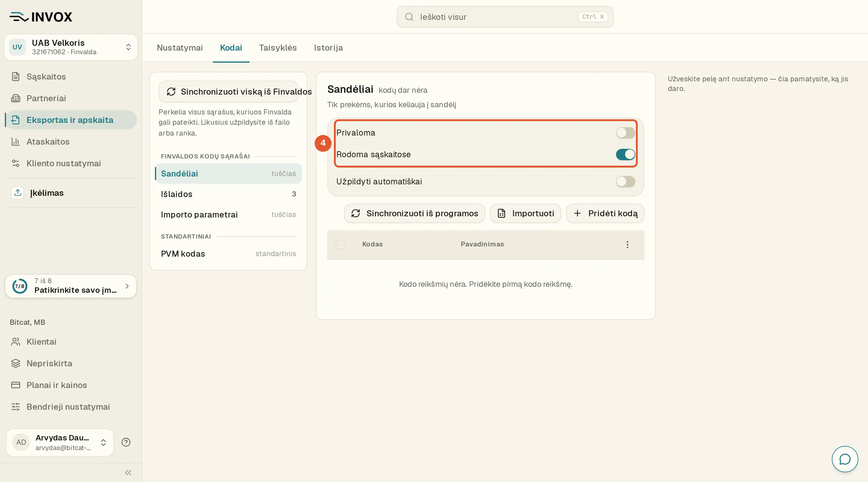The height and width of the screenshot is (482, 868).
Task: Click Pridėti kodą button
Action: coord(605,213)
